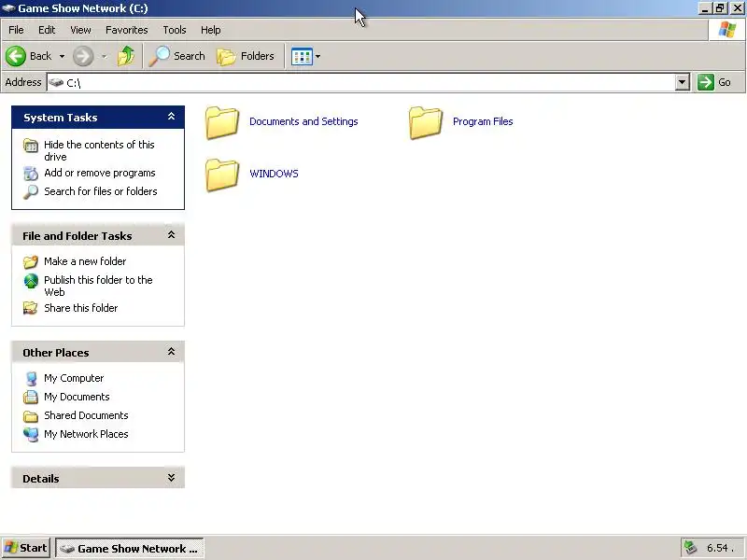Click the Windows flag logo in toolbar
The width and height of the screenshot is (747, 560).
pyautogui.click(x=727, y=30)
